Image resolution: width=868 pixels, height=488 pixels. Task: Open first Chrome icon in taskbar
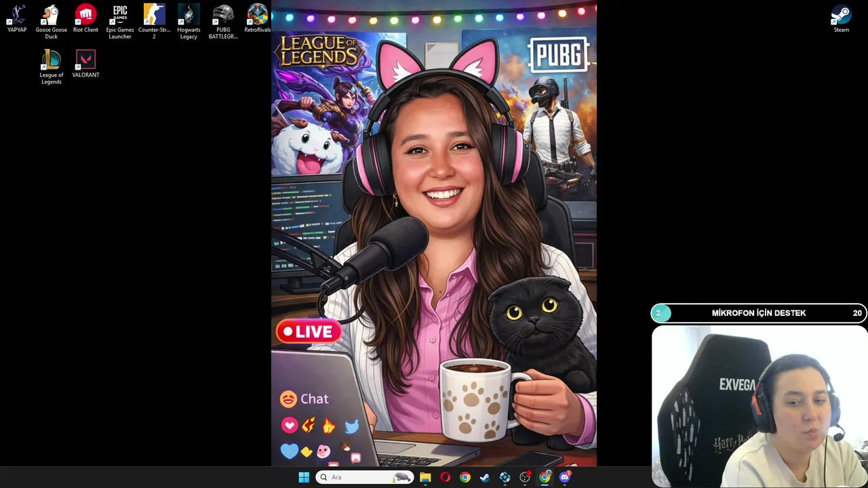pyautogui.click(x=465, y=477)
